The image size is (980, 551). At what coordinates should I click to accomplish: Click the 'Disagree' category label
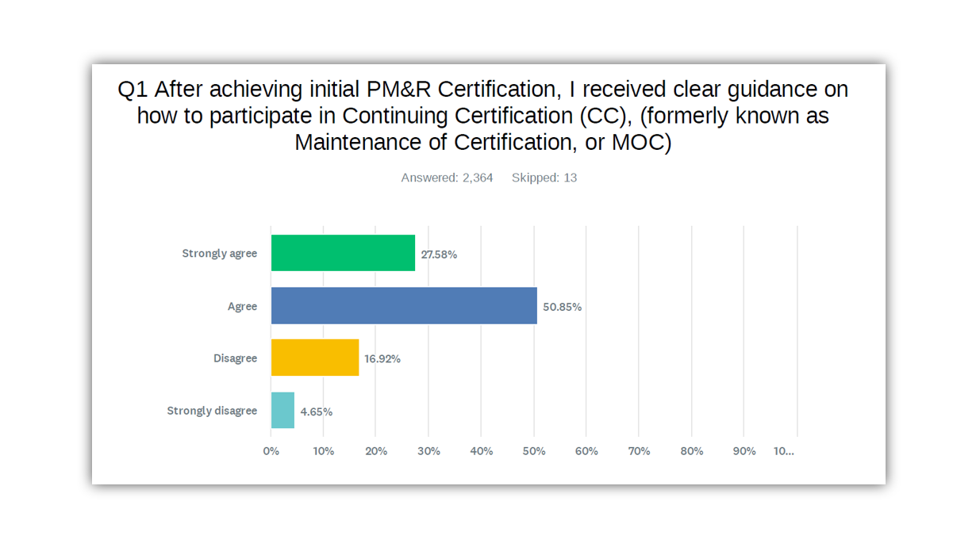[235, 358]
